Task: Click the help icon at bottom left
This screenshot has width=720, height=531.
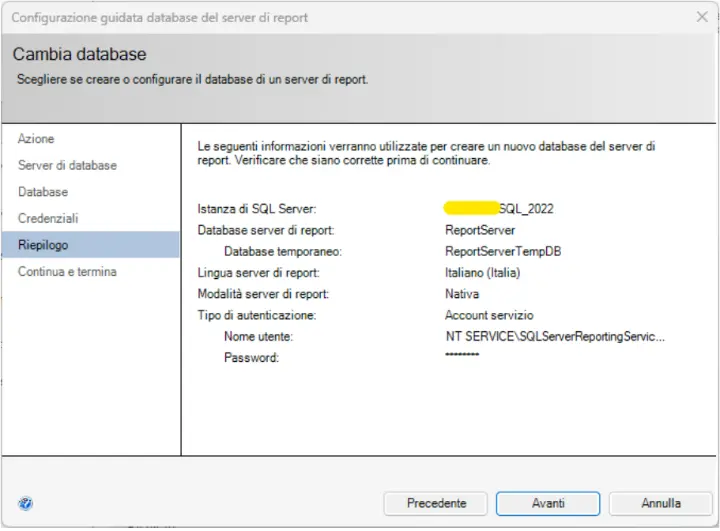Action: coord(26,503)
